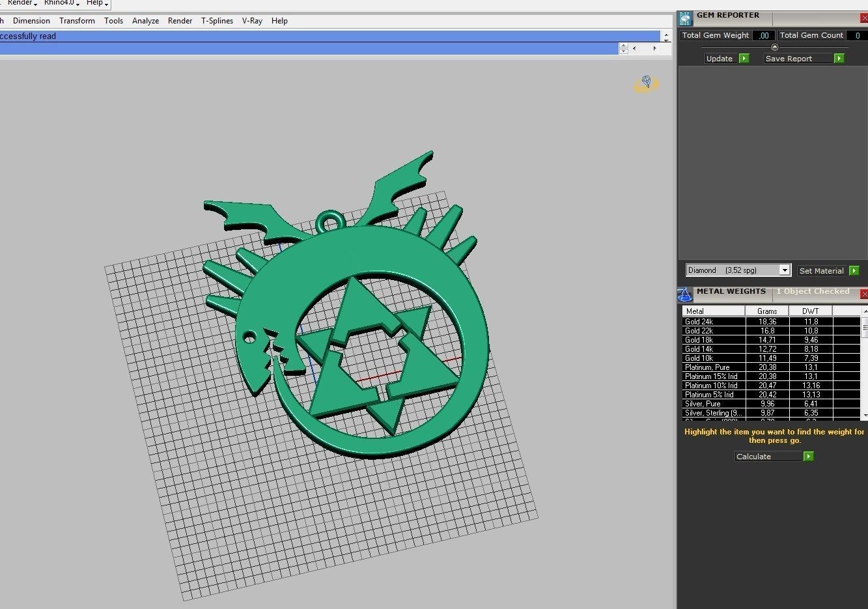
Task: Click the Gem Reporter panel icon
Action: (x=685, y=19)
